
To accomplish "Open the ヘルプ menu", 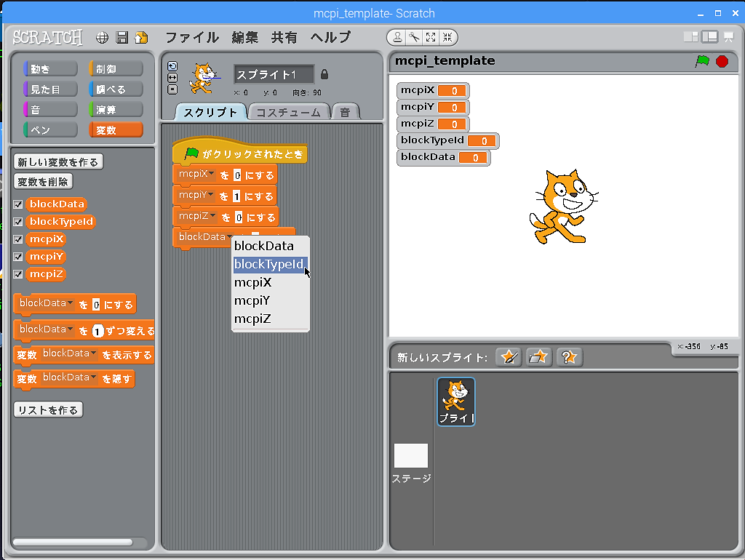I will pos(331,38).
